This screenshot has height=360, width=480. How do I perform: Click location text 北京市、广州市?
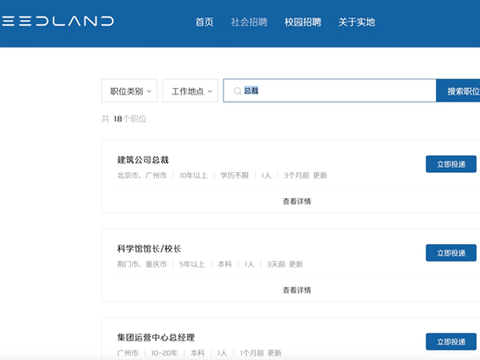coord(142,175)
